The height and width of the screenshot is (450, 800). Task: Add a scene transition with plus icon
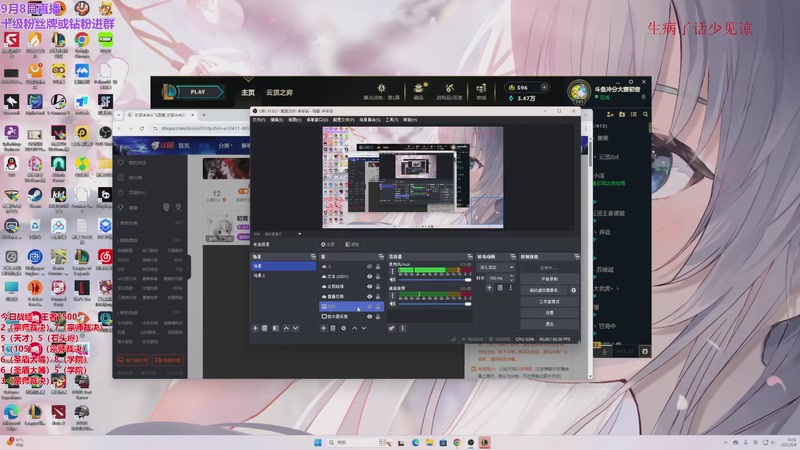(x=489, y=288)
